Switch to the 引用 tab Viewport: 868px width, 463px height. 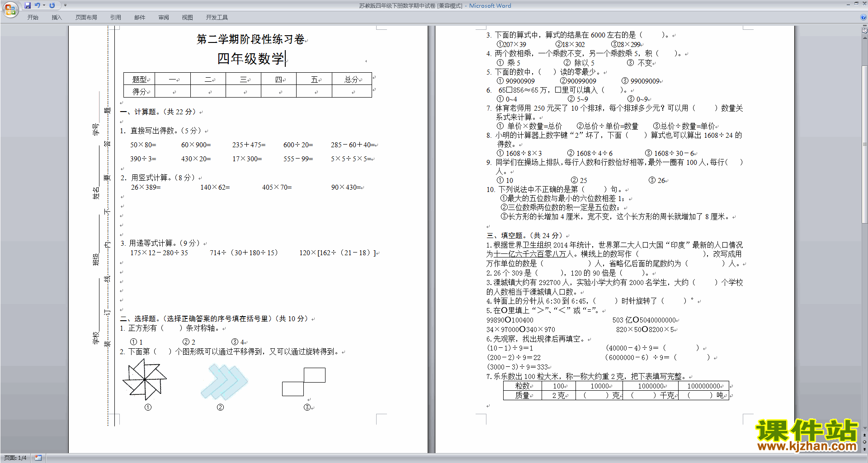coord(115,18)
